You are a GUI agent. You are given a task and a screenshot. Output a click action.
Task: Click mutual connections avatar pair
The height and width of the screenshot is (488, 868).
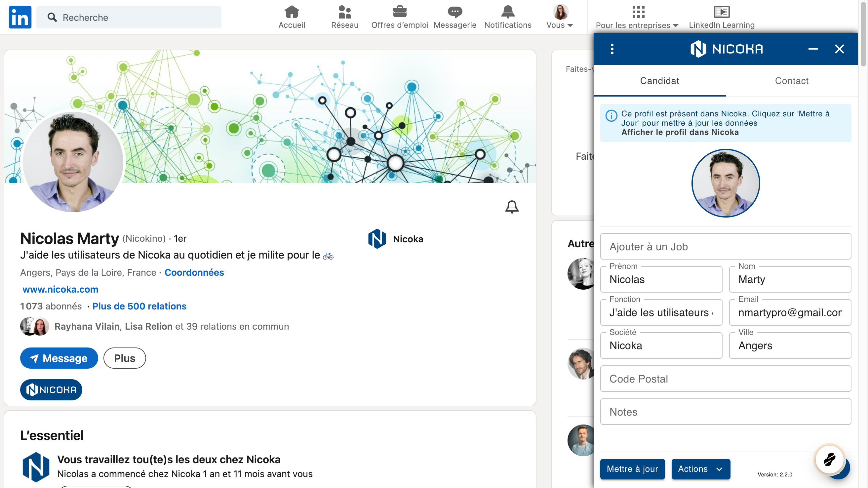tap(34, 326)
